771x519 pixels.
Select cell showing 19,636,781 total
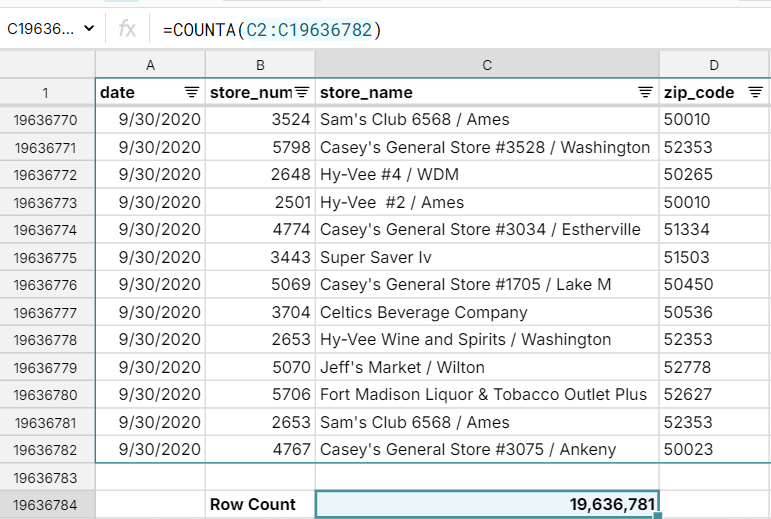487,505
